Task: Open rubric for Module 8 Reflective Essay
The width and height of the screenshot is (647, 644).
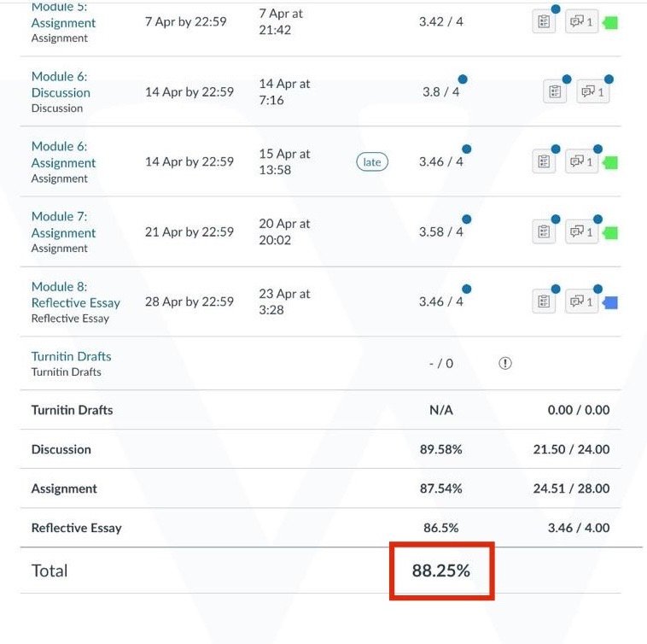Action: pos(544,302)
